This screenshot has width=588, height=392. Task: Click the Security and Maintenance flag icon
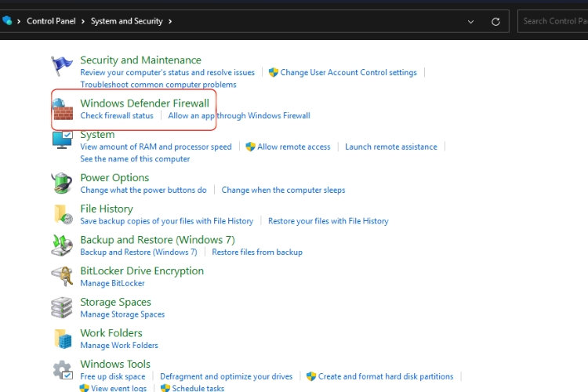(x=62, y=66)
